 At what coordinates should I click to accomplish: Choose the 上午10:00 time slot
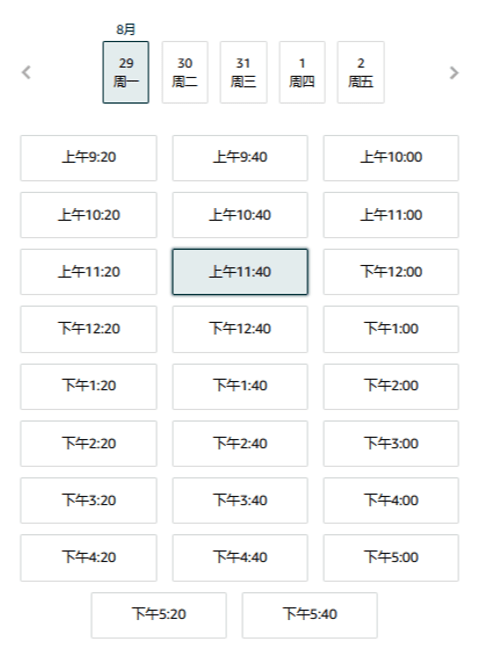coord(391,158)
